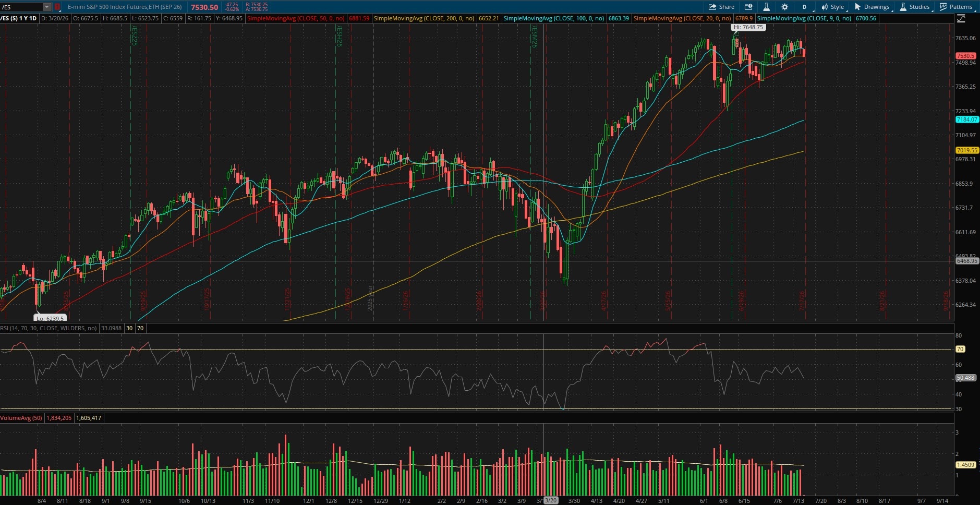Click the RSI study header label
Viewport: 980px width, 505px height.
[x=49, y=328]
